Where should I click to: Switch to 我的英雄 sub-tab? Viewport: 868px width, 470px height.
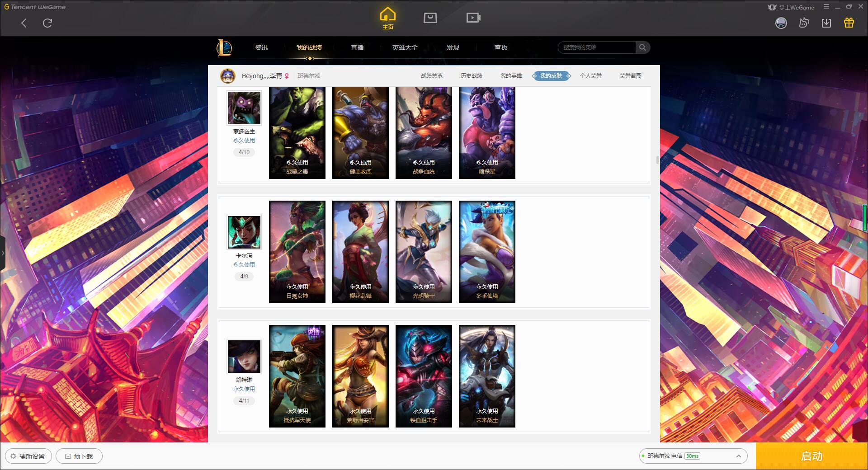pos(511,76)
